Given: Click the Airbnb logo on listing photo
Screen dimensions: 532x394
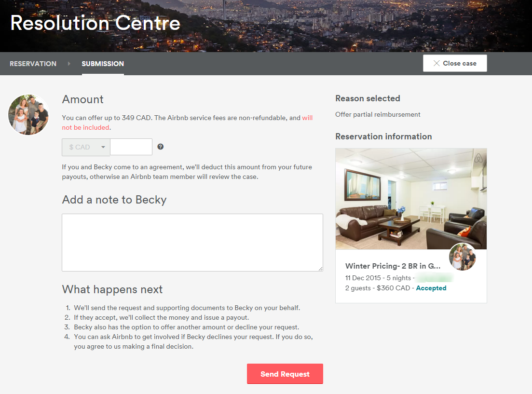Looking at the screenshot, I should click(x=478, y=159).
